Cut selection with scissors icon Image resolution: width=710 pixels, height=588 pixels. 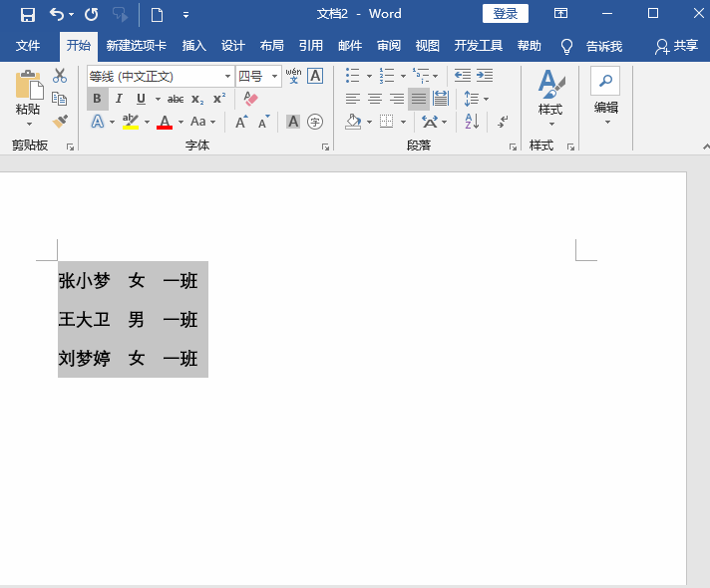click(60, 76)
